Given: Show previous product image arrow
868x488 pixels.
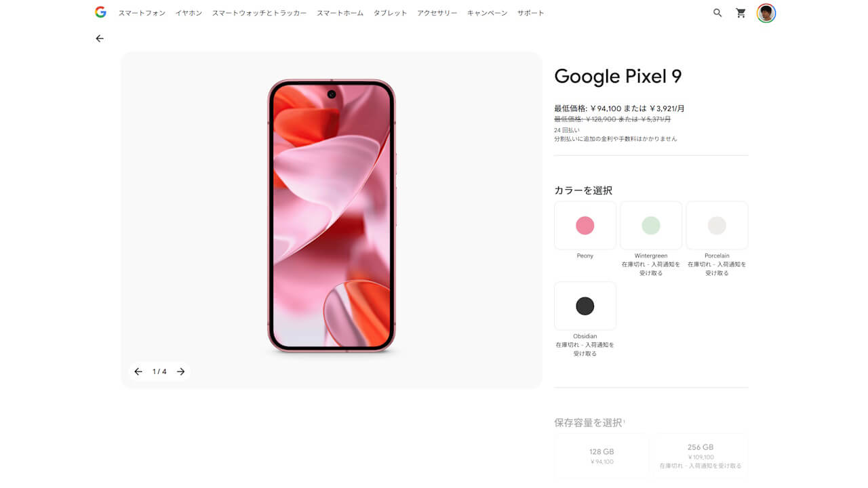Looking at the screenshot, I should pos(138,371).
